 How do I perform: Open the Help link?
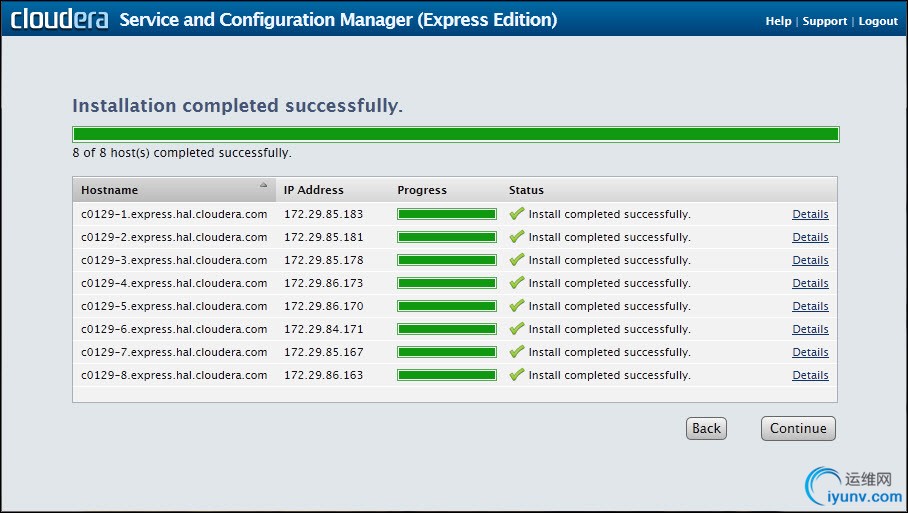click(x=778, y=21)
